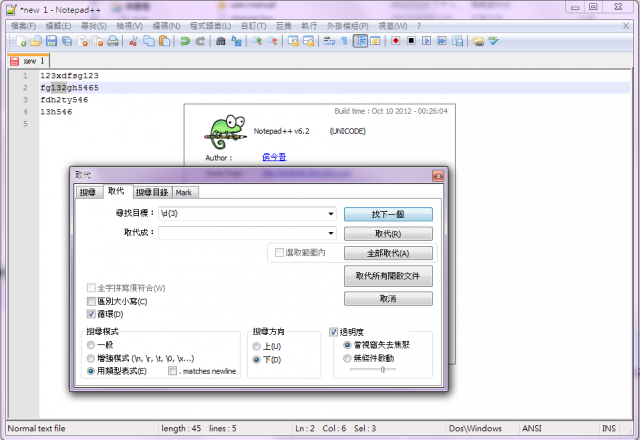Set search direction to 下(D)
This screenshot has height=440, width=640.
(256, 360)
